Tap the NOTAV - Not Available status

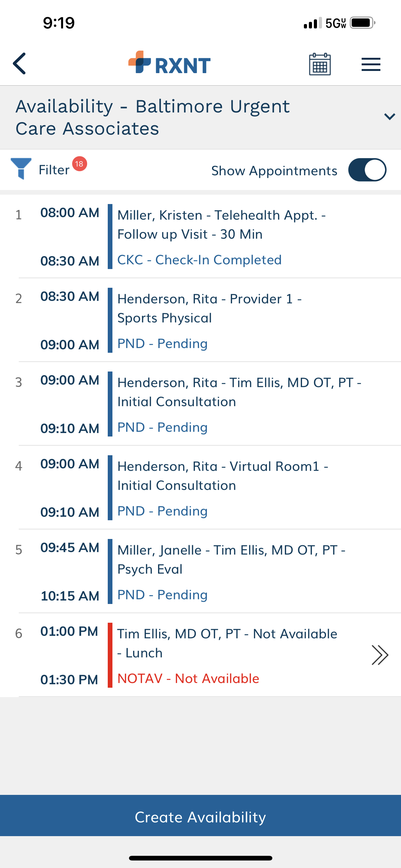(188, 678)
